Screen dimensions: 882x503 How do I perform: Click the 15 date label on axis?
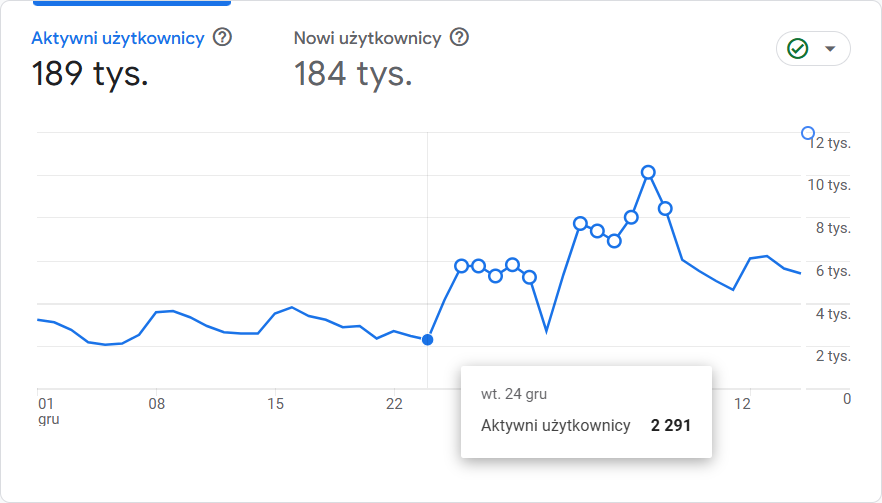(x=276, y=404)
